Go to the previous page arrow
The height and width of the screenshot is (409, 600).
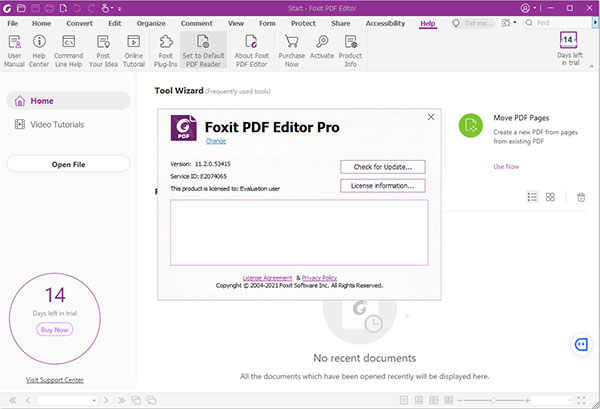[28, 401]
